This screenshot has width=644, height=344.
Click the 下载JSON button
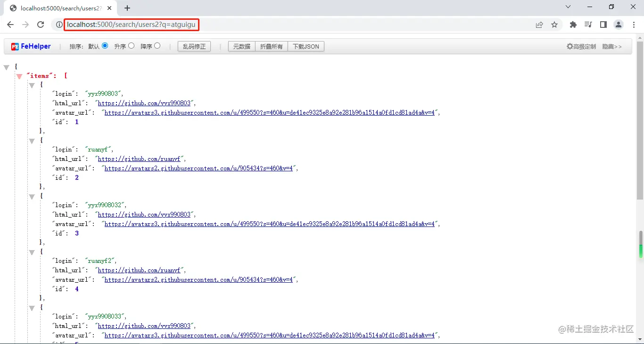coord(306,46)
